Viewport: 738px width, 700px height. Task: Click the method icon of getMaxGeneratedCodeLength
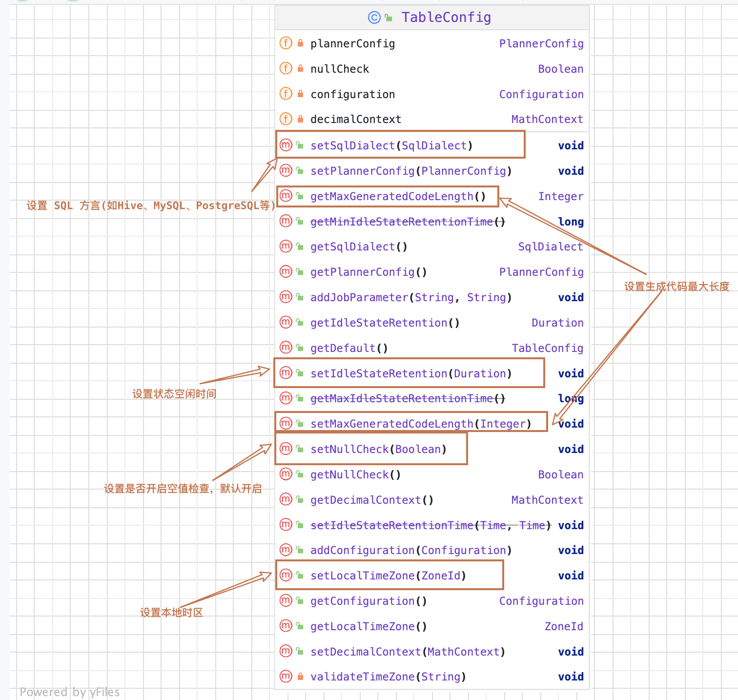[286, 196]
